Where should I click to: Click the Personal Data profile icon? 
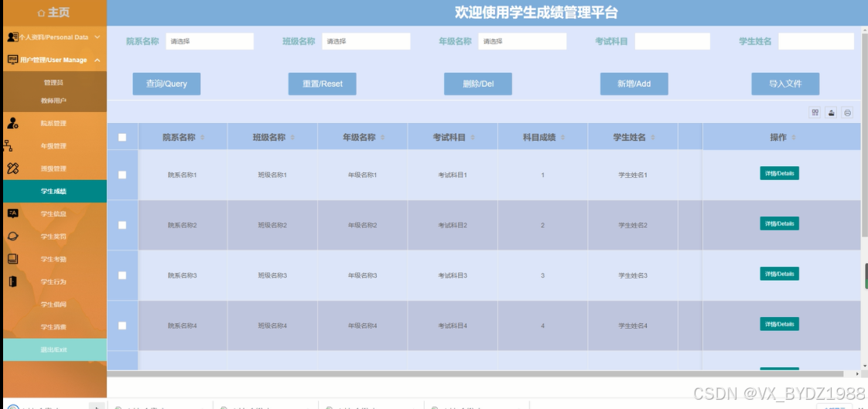click(12, 37)
